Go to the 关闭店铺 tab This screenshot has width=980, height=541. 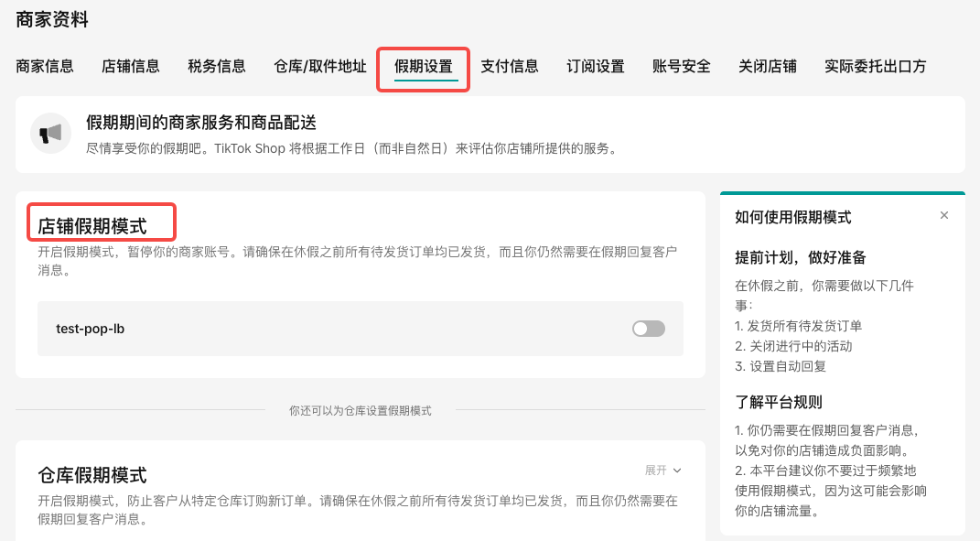[768, 66]
